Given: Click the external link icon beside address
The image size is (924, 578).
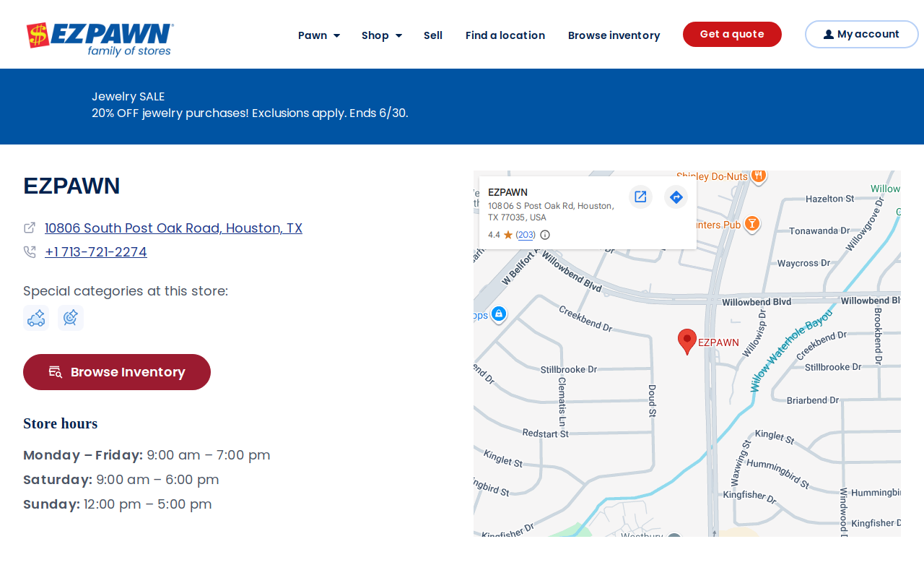Looking at the screenshot, I should tap(30, 228).
